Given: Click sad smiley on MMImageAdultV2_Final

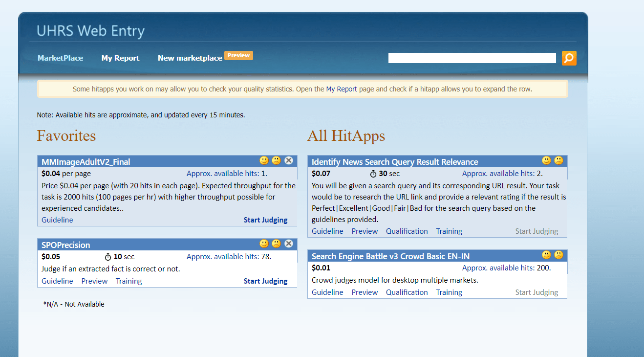Looking at the screenshot, I should [x=277, y=160].
